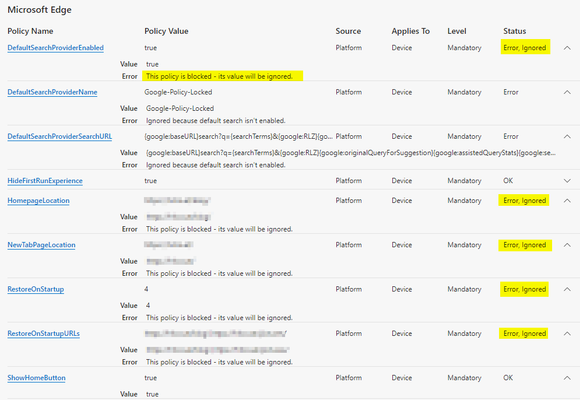The image size is (580, 400).
Task: Click the Platform source of ShowHomeButton
Action: click(349, 378)
